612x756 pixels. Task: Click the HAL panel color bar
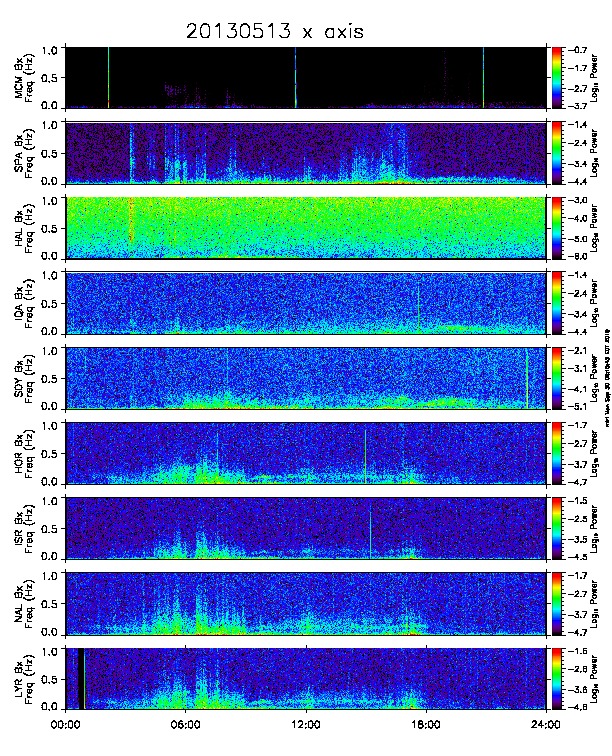tap(557, 228)
